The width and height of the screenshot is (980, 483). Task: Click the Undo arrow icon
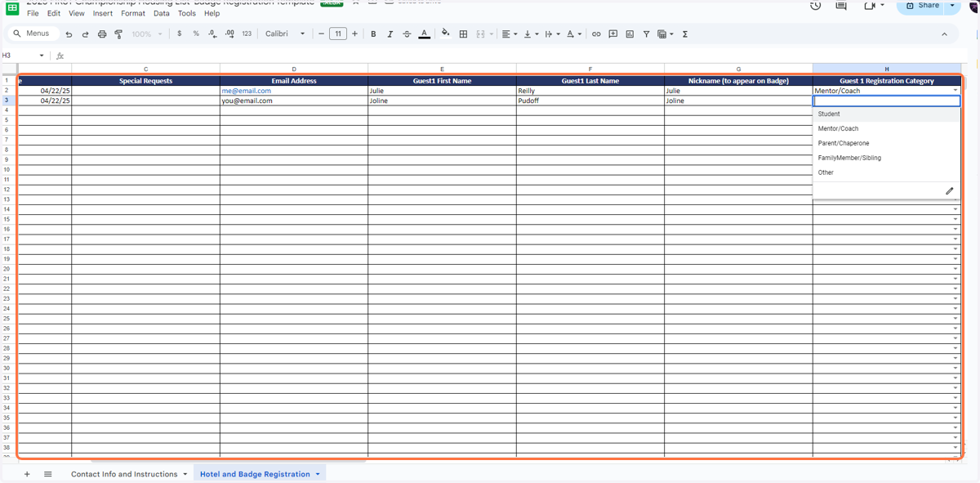tap(69, 34)
